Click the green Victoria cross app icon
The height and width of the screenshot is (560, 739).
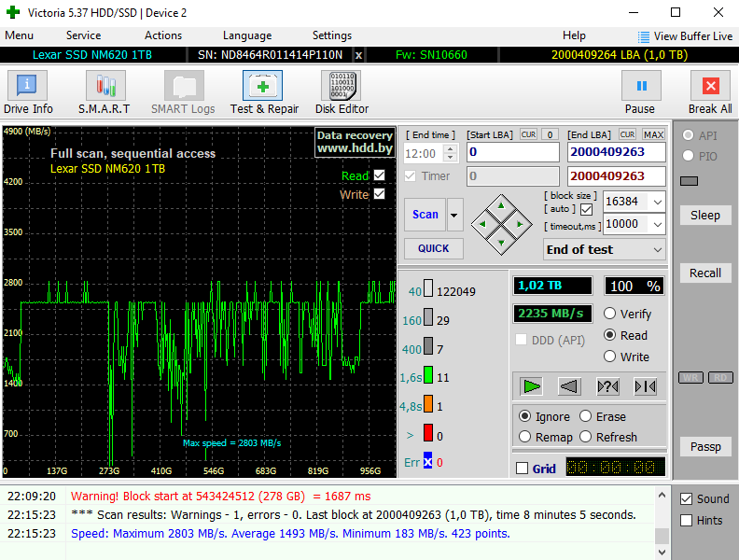tap(13, 12)
